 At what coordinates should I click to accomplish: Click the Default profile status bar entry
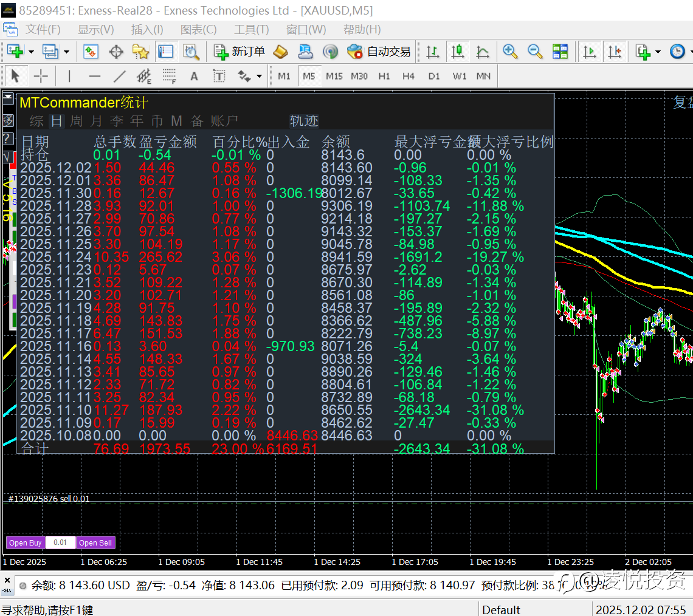click(x=501, y=610)
